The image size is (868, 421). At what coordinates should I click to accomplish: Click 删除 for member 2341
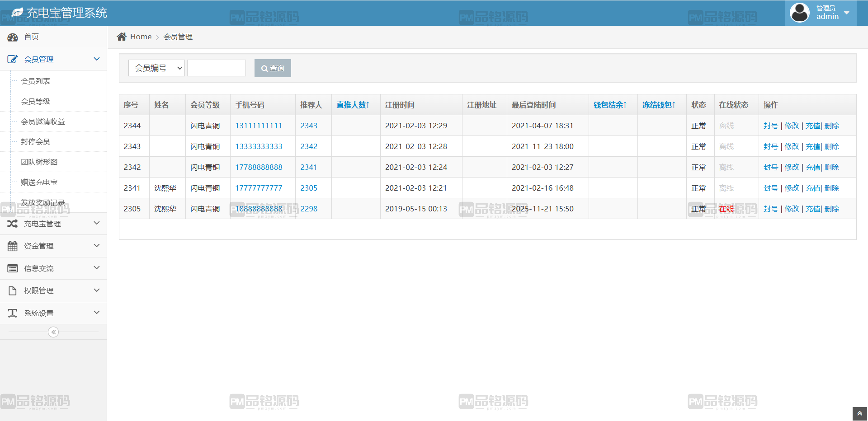click(832, 188)
